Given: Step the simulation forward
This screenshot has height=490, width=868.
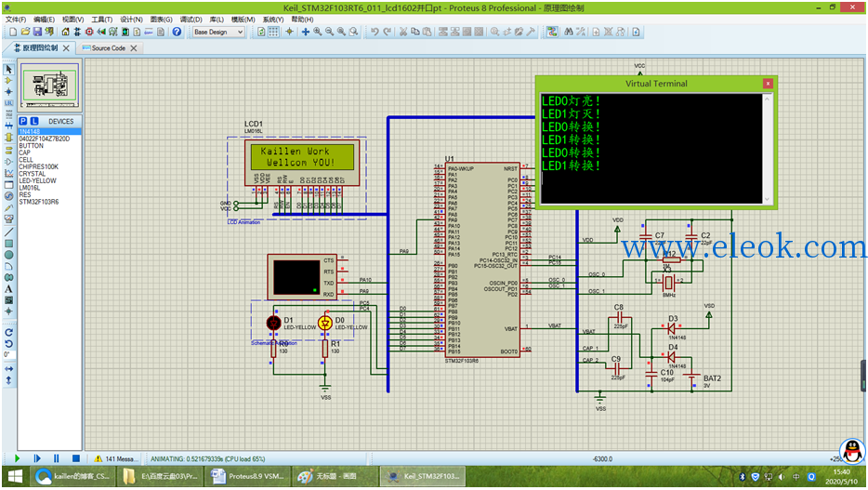Looking at the screenshot, I should (37, 458).
